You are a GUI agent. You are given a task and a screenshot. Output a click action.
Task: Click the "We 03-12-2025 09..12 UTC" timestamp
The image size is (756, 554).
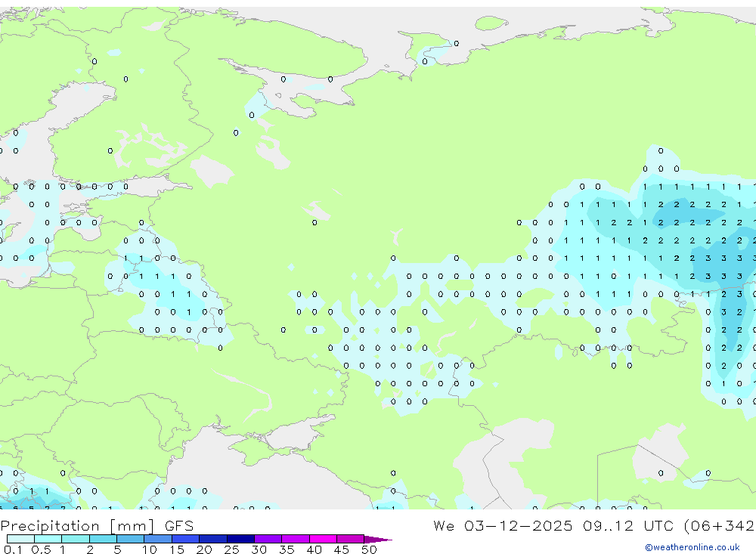point(552,525)
